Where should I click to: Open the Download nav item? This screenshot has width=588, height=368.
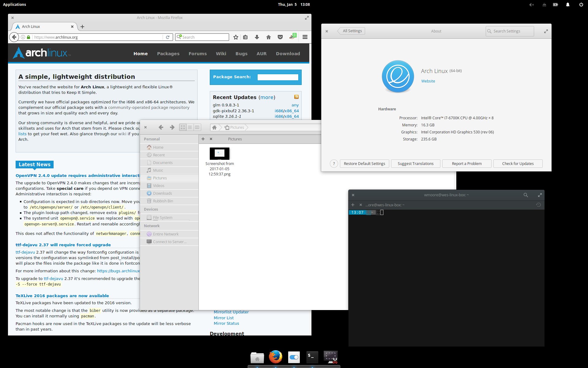(x=288, y=54)
